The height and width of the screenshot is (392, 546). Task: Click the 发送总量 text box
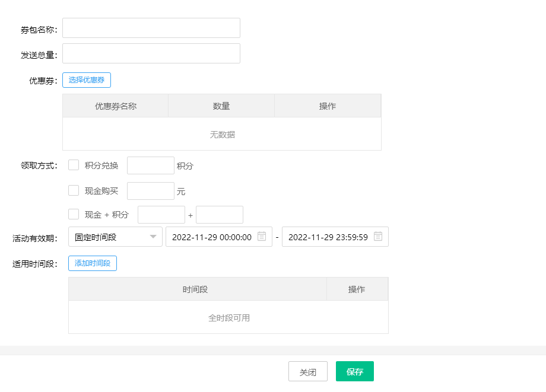point(151,53)
